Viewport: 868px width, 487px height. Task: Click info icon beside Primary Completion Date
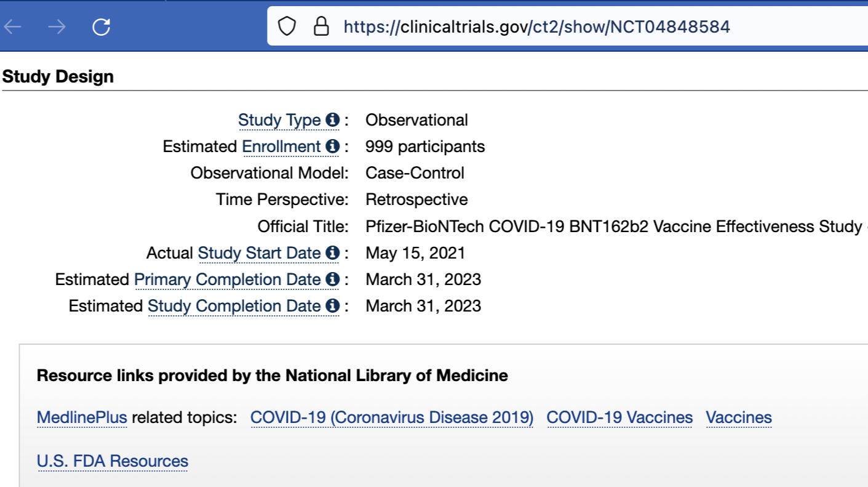point(333,280)
